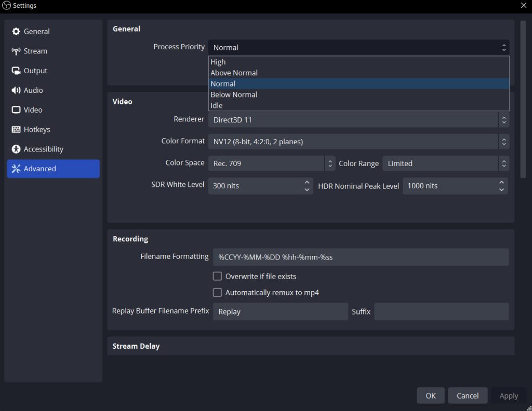The height and width of the screenshot is (411, 532).
Task: Click the Stream antenna icon
Action: (16, 51)
